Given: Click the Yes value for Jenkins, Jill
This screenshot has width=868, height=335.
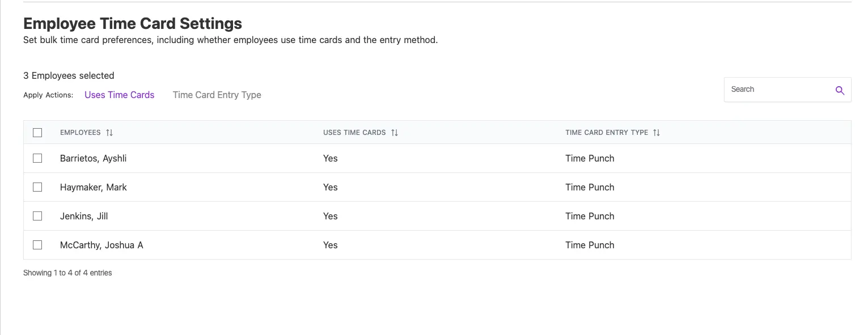Looking at the screenshot, I should [x=330, y=216].
